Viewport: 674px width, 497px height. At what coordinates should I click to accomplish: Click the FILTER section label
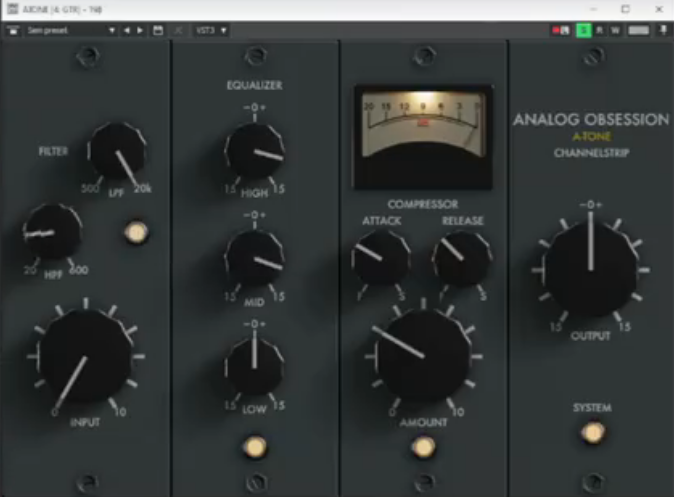click(53, 151)
